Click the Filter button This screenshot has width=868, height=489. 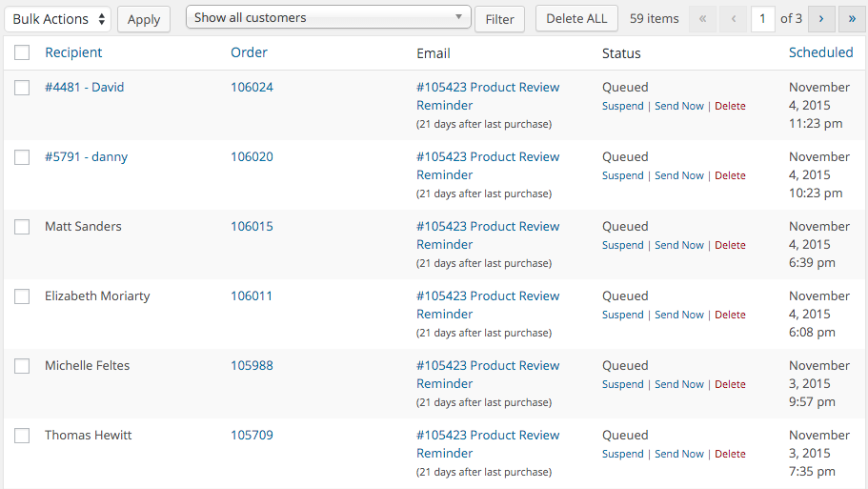pyautogui.click(x=500, y=19)
